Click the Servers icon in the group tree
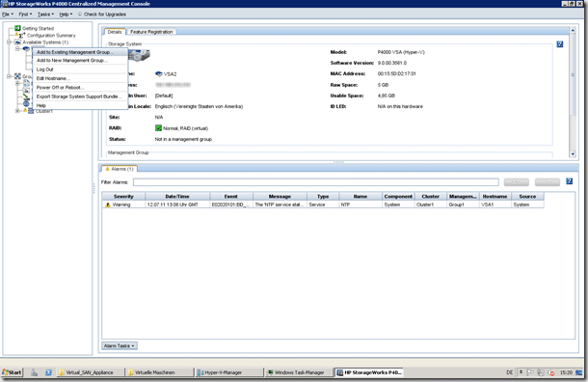This screenshot has width=588, height=382. coord(26,90)
